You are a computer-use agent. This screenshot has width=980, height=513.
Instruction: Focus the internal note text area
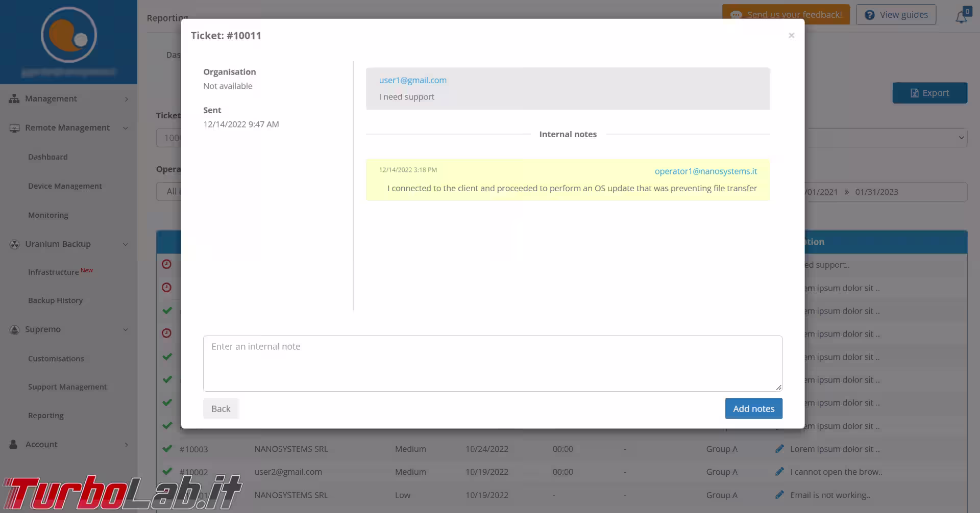493,363
